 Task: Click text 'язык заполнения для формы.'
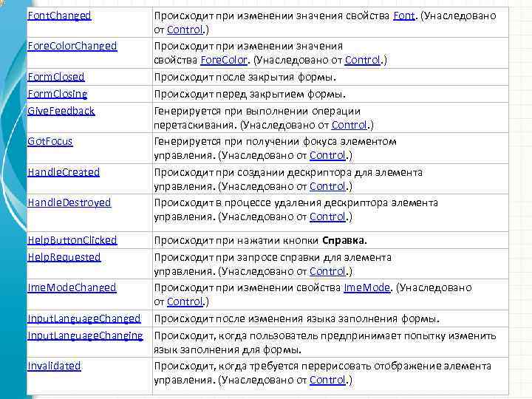click(x=228, y=349)
